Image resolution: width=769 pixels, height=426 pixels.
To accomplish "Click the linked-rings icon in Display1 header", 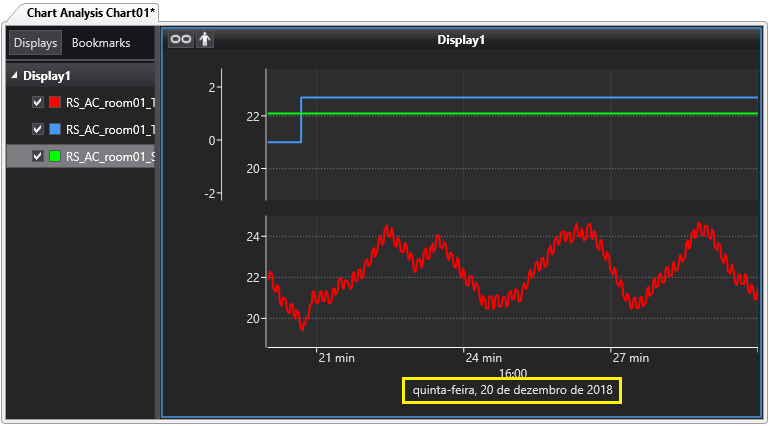I will point(181,40).
